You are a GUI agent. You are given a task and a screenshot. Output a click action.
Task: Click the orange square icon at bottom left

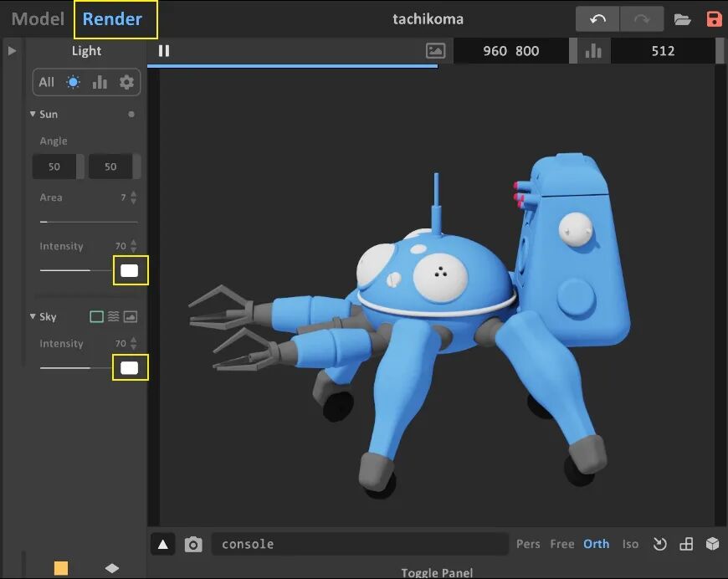click(61, 568)
